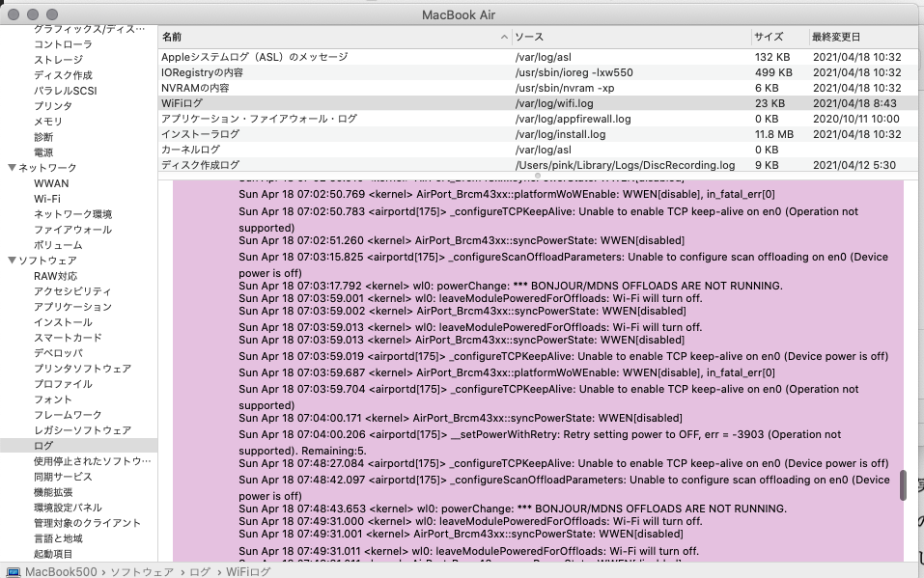Viewport: 924px width, 578px height.
Task: Open WWAN in the sidebar
Action: coord(51,183)
